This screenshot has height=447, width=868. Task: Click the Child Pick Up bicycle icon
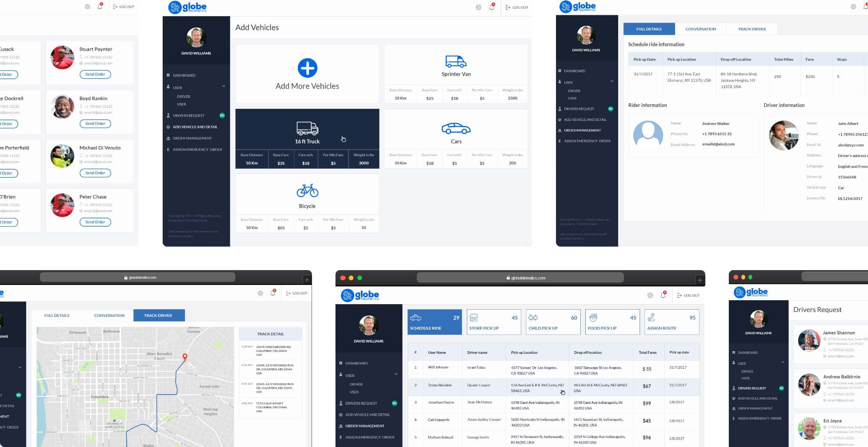tap(533, 317)
